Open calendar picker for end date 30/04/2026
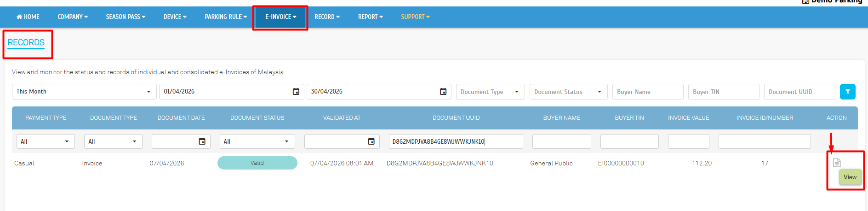868x211 pixels. 443,92
